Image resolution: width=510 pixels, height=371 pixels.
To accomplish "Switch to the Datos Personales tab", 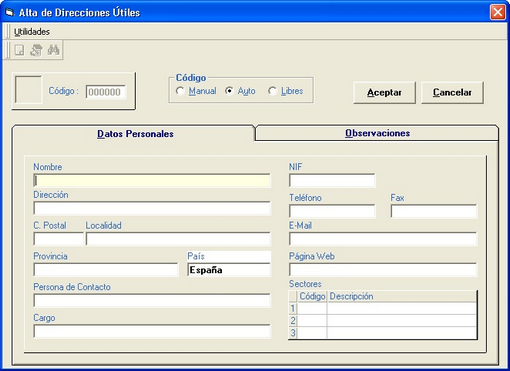I will [x=135, y=134].
